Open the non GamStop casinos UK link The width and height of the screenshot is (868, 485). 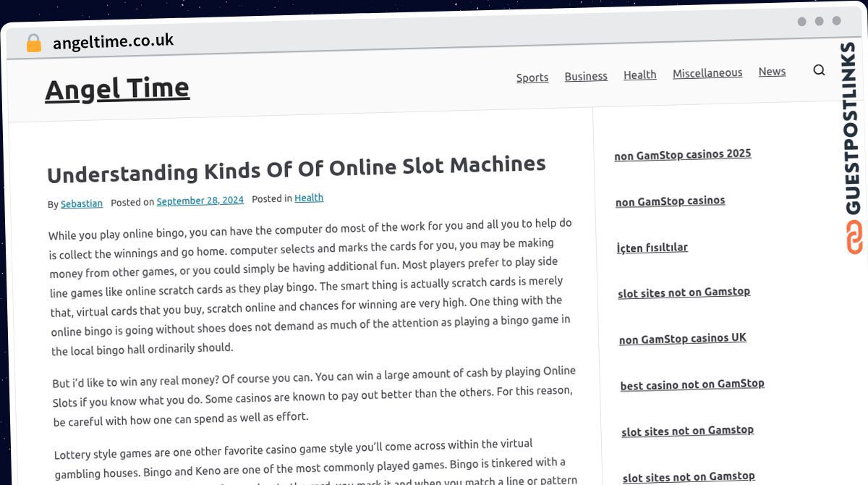click(x=682, y=339)
